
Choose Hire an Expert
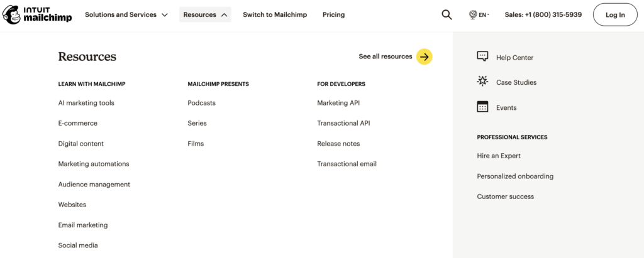pyautogui.click(x=499, y=156)
